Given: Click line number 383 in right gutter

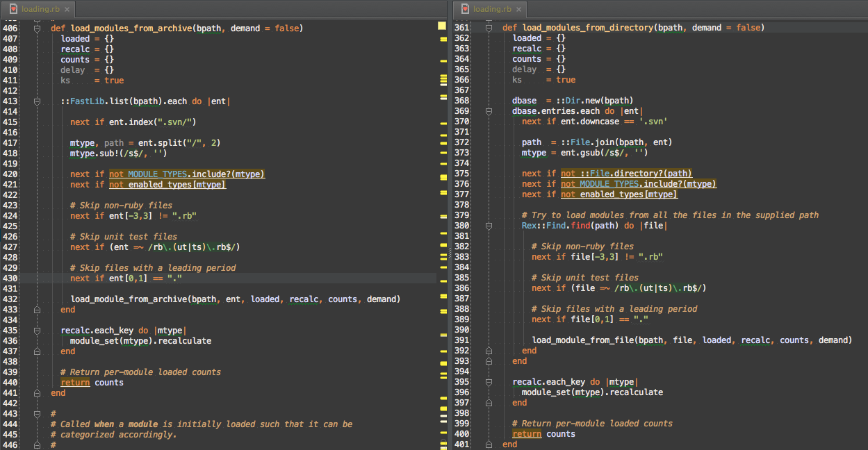Looking at the screenshot, I should [461, 257].
